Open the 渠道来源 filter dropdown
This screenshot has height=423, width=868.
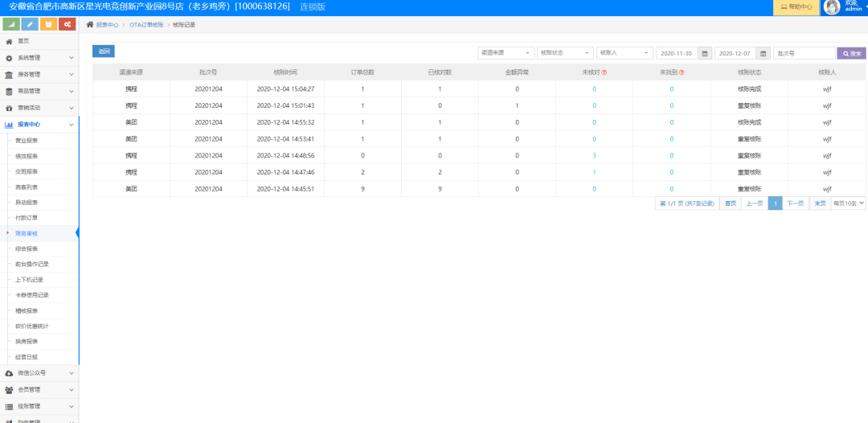pos(506,53)
